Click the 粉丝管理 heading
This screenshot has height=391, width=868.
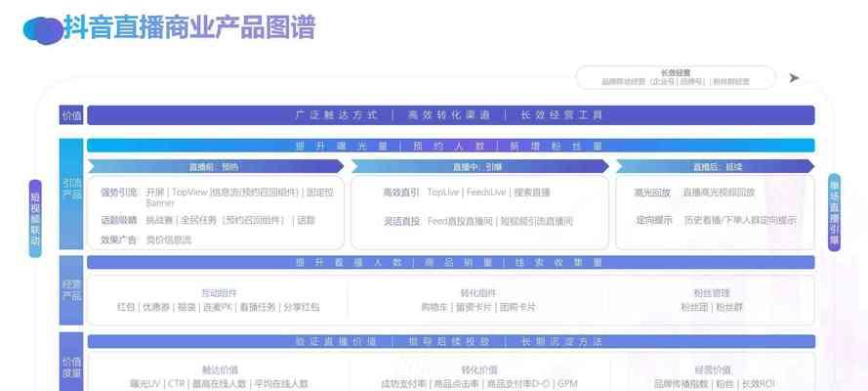click(x=712, y=293)
